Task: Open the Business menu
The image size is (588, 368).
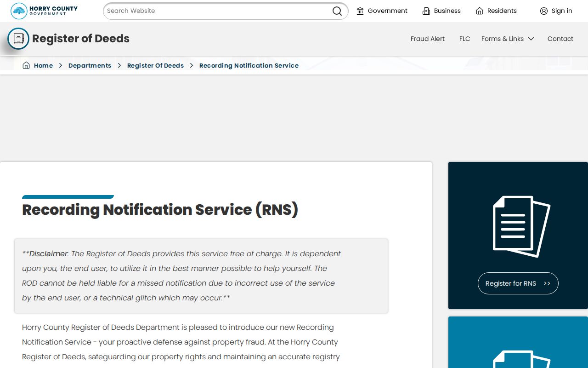Action: tap(441, 11)
